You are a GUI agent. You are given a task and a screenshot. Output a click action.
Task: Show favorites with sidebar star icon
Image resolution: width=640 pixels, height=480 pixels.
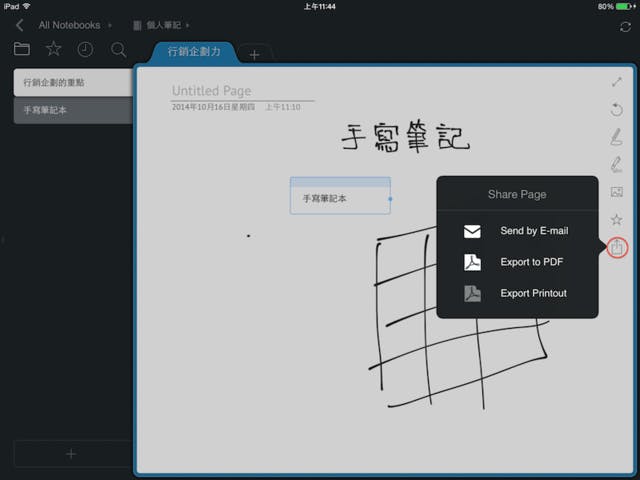coord(54,49)
